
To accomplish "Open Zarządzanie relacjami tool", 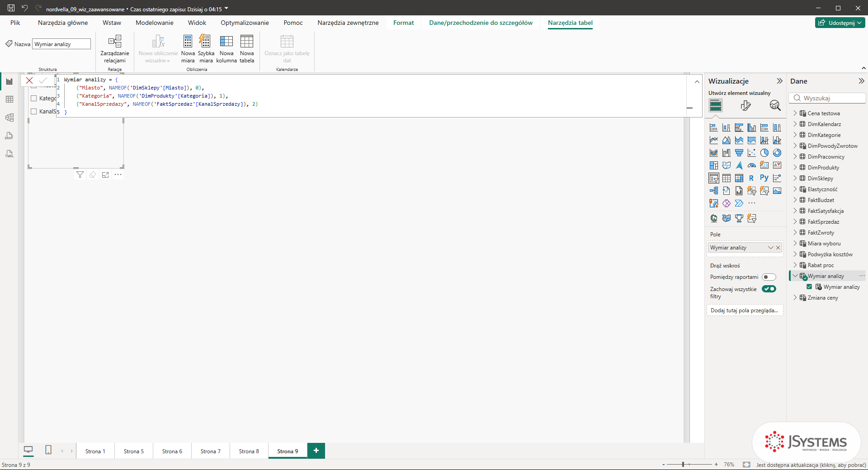I will click(115, 49).
